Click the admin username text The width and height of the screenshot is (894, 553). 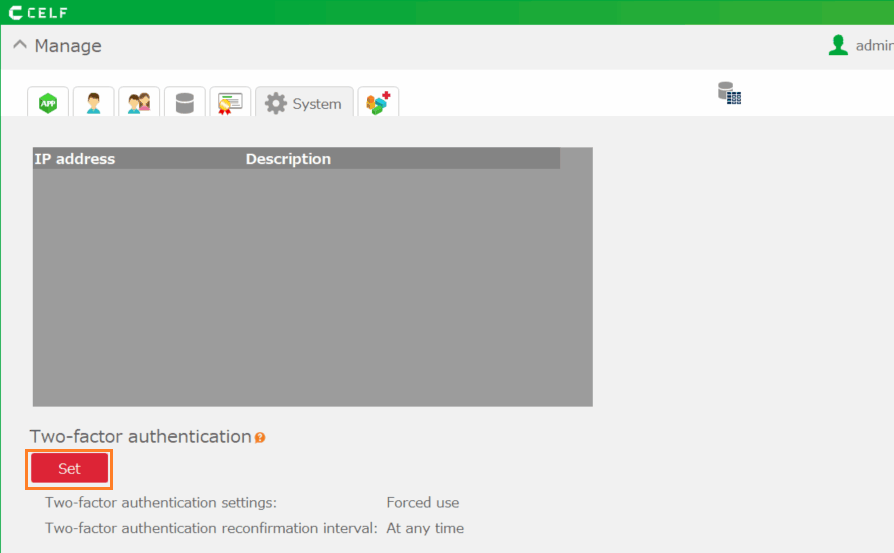point(873,45)
